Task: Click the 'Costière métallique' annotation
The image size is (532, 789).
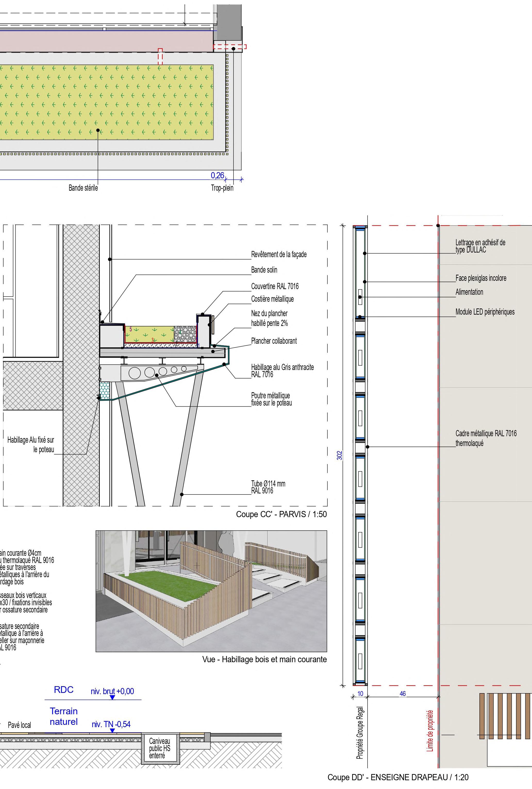Action: [x=272, y=299]
